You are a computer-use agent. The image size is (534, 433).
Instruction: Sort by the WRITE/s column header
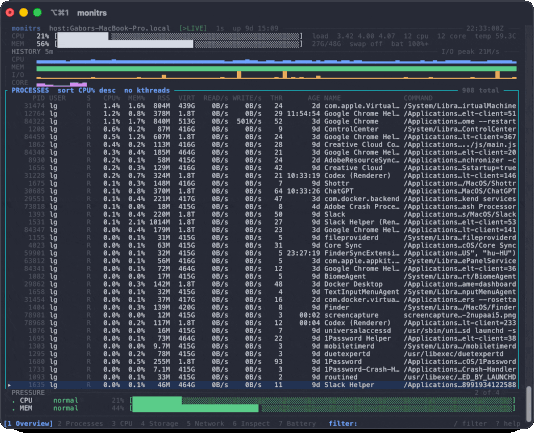[x=247, y=98]
